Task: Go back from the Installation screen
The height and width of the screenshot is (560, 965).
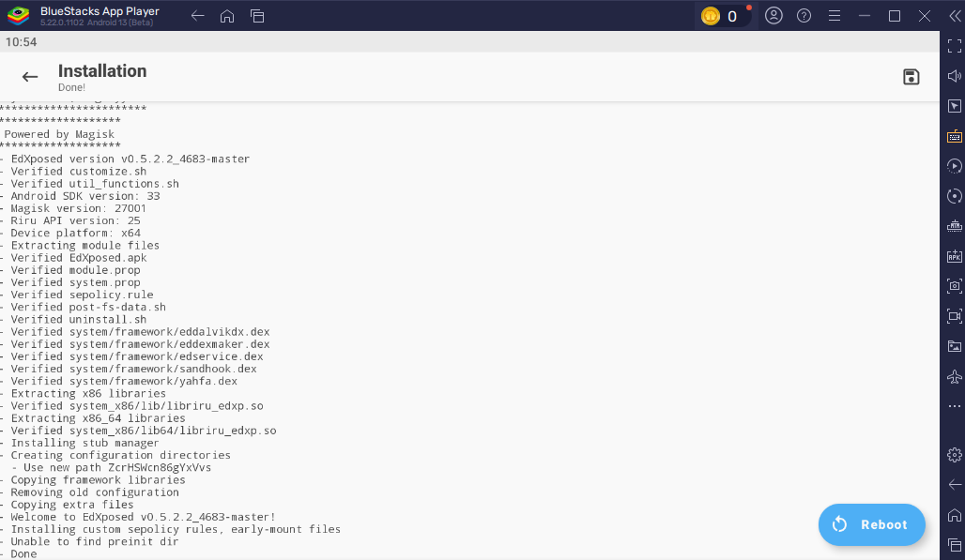Action: (x=29, y=77)
